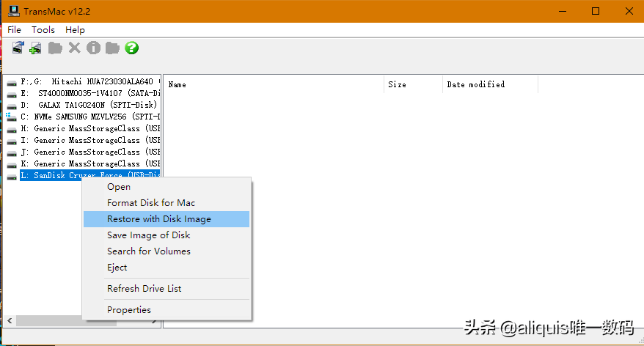Click the gray info circle toolbar icon

coord(93,48)
